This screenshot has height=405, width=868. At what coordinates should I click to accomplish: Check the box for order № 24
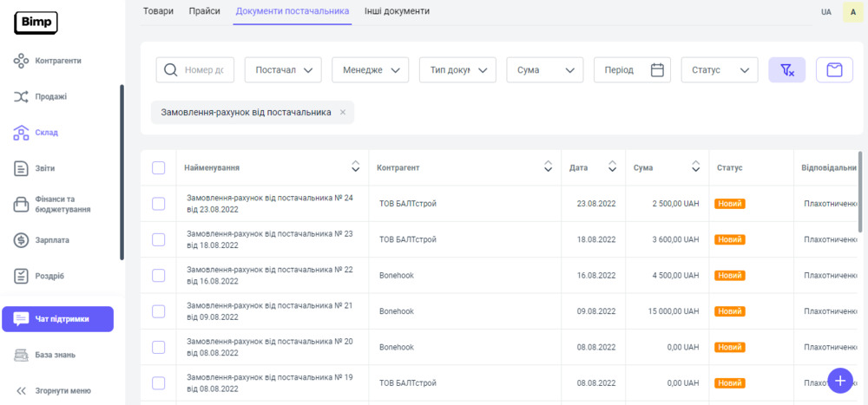tap(158, 204)
